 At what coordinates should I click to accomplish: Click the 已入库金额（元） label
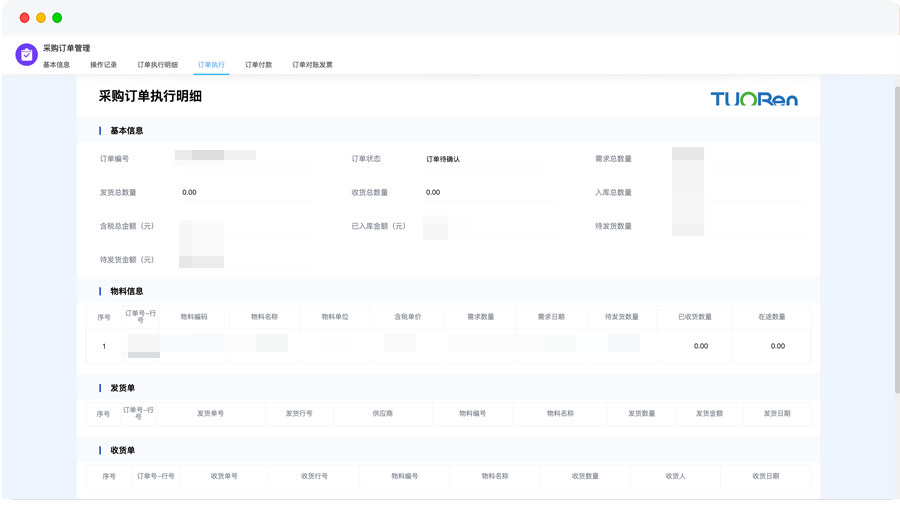click(379, 226)
